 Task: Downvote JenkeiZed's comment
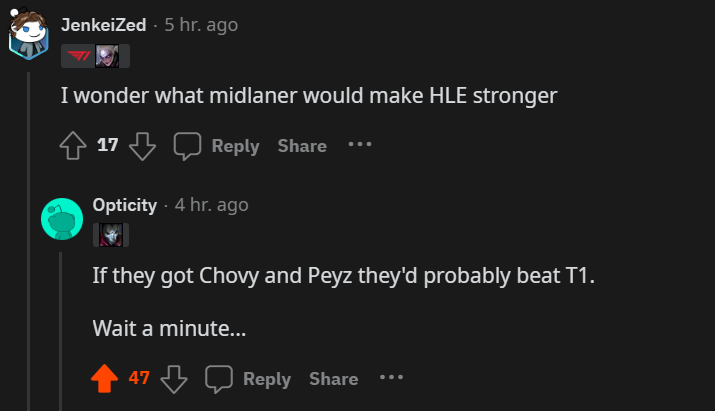[x=143, y=146]
